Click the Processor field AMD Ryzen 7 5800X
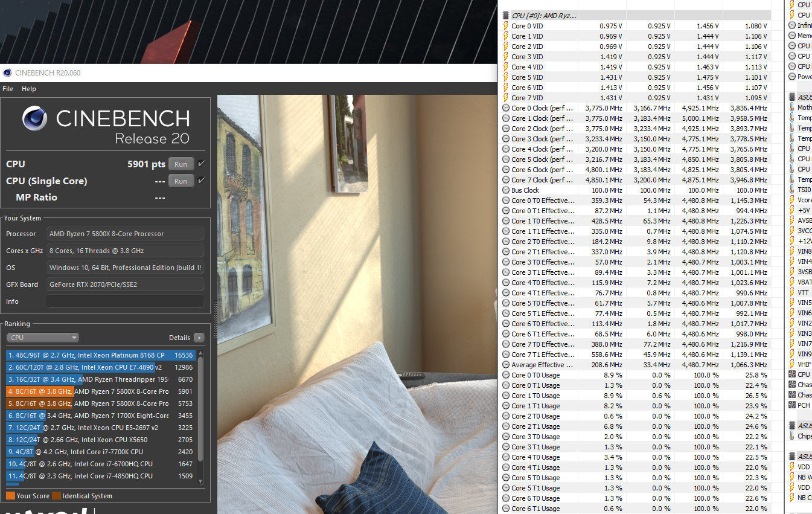Viewport: 812px width, 514px height. [126, 234]
